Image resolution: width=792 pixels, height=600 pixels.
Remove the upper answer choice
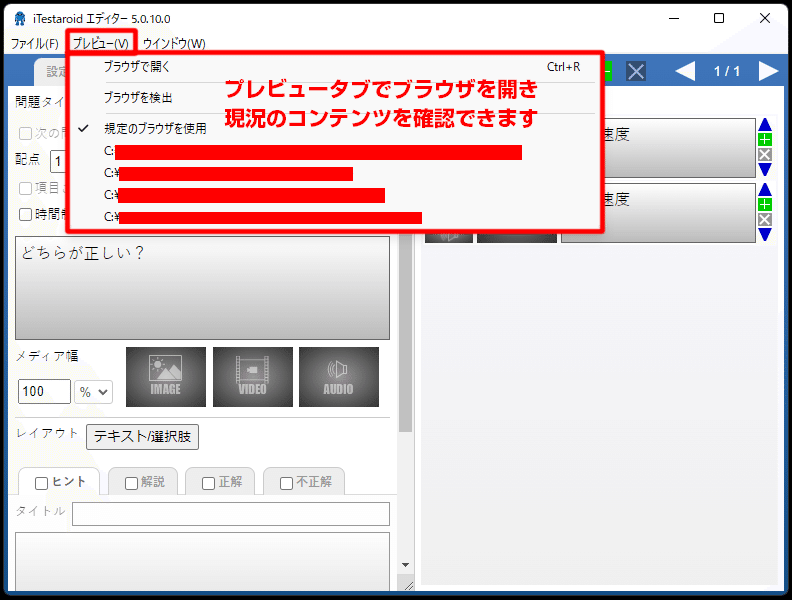(765, 155)
